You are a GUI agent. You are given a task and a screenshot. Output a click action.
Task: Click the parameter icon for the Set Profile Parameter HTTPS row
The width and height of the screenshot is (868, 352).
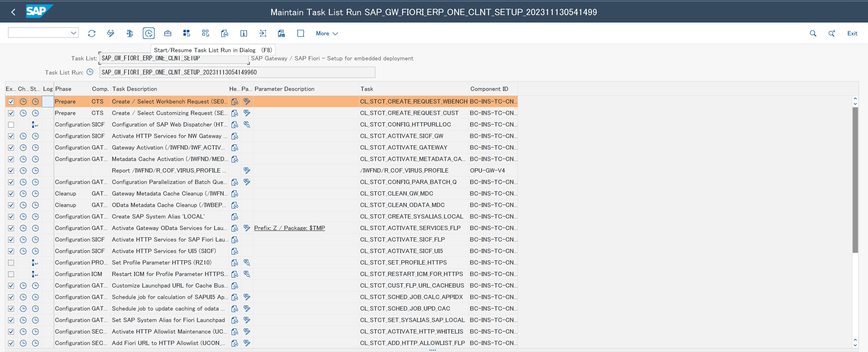247,262
